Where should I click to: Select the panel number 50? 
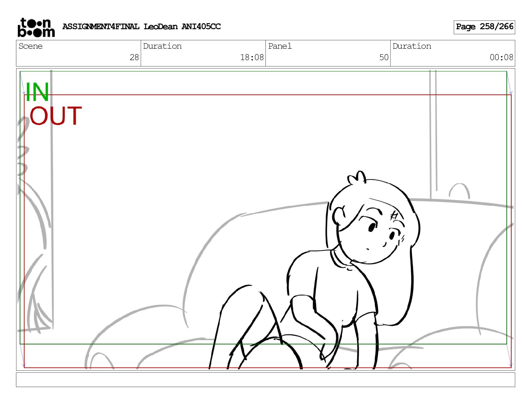coord(384,57)
